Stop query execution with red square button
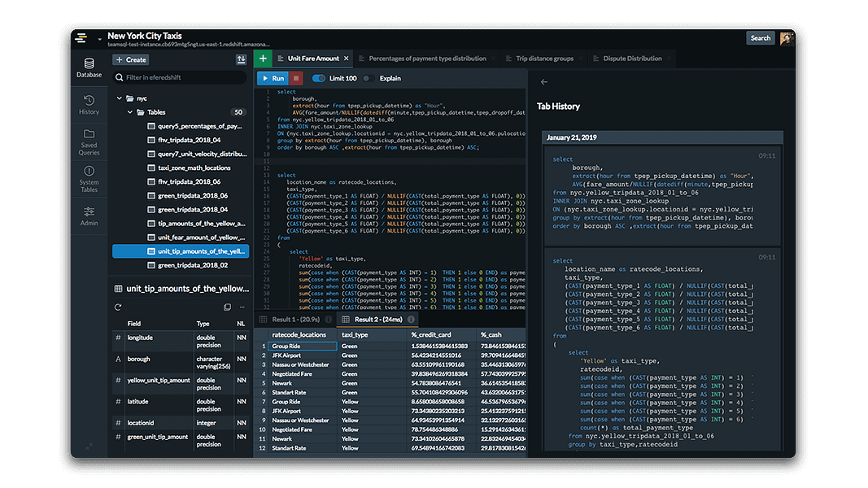Viewport: 868px width, 488px height. click(296, 79)
